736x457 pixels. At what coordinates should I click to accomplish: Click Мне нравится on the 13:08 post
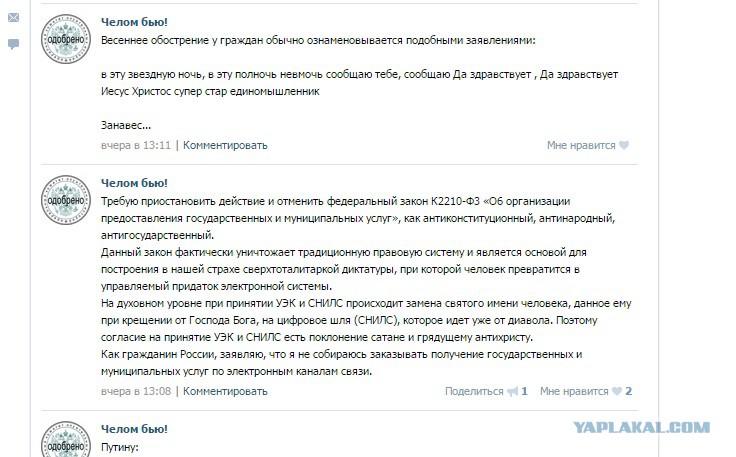(x=574, y=391)
